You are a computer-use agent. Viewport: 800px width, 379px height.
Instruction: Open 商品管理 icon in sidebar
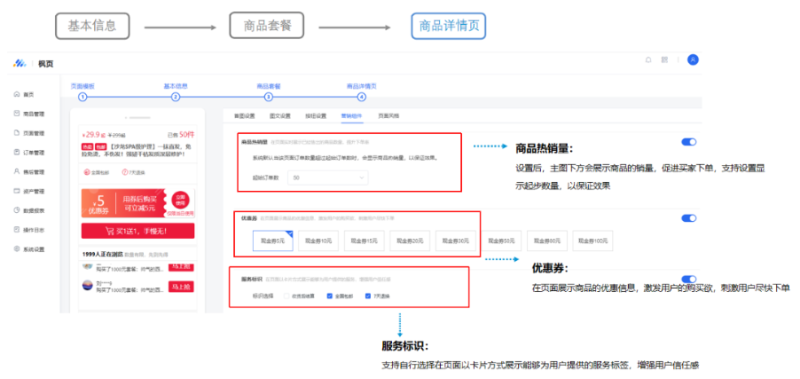[x=17, y=114]
